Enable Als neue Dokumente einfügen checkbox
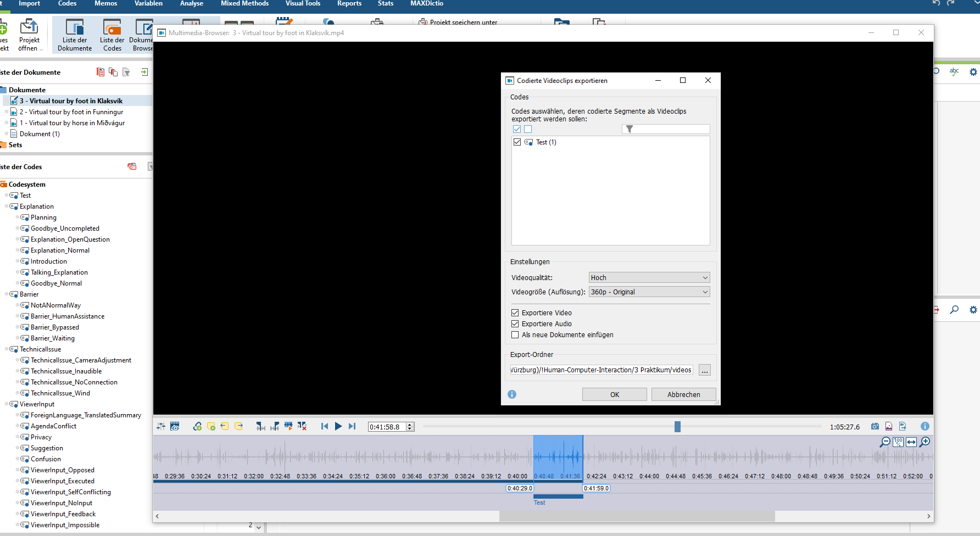Image resolution: width=980 pixels, height=536 pixels. [x=515, y=334]
